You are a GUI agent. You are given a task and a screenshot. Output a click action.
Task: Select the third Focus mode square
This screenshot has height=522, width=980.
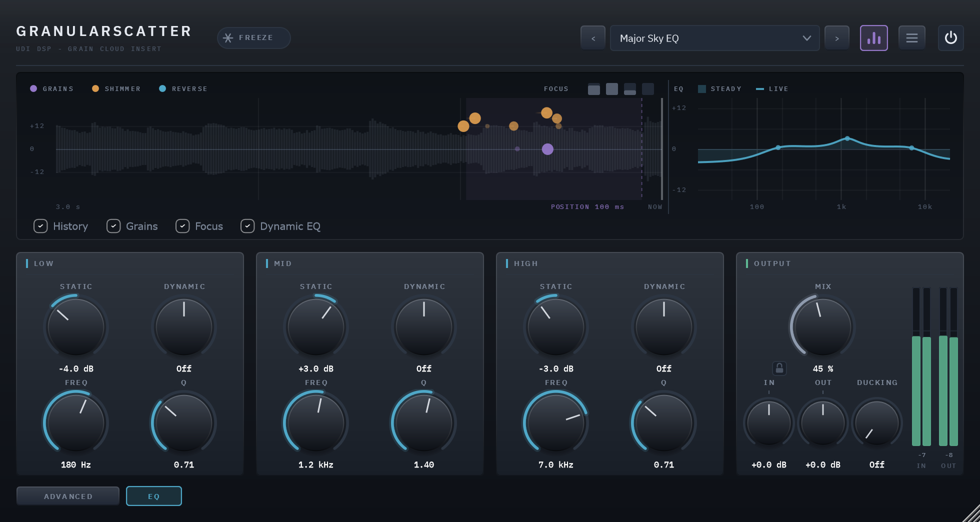click(630, 89)
